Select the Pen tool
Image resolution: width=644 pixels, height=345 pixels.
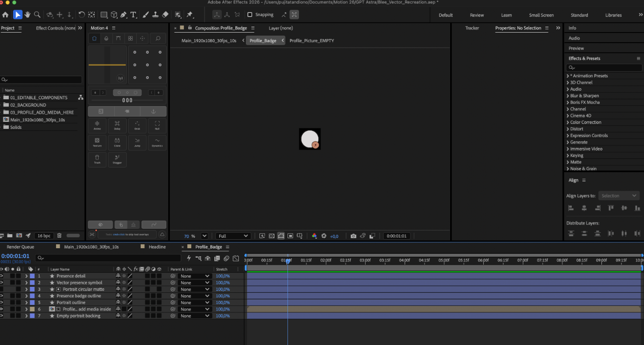124,15
